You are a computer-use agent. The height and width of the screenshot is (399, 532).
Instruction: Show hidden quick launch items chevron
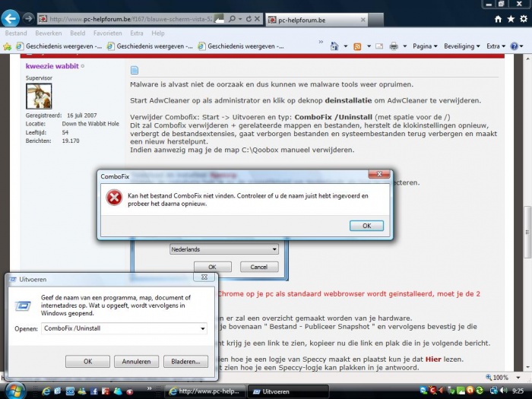[x=149, y=388]
